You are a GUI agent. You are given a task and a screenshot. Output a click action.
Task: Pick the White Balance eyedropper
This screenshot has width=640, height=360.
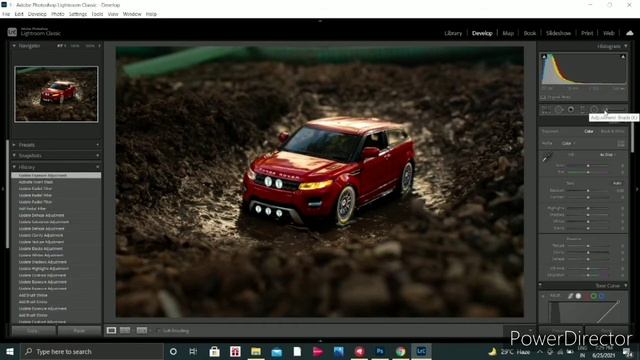(x=547, y=157)
